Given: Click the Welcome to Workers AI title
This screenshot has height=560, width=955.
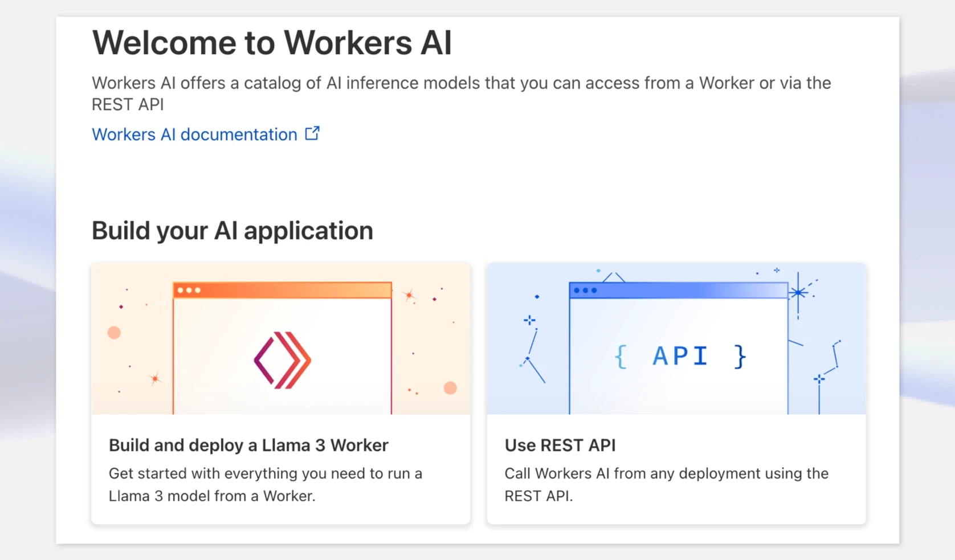Looking at the screenshot, I should [272, 42].
